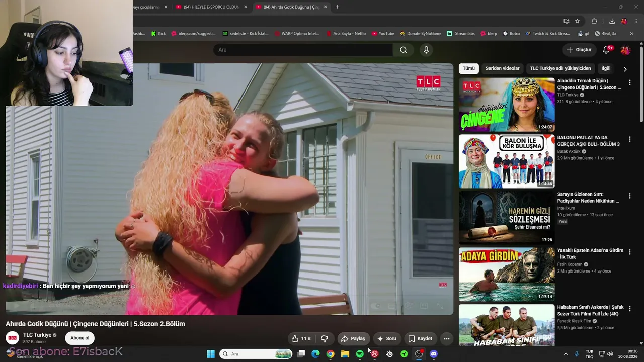
Task: Select the İlgili filter chip
Action: [606, 68]
